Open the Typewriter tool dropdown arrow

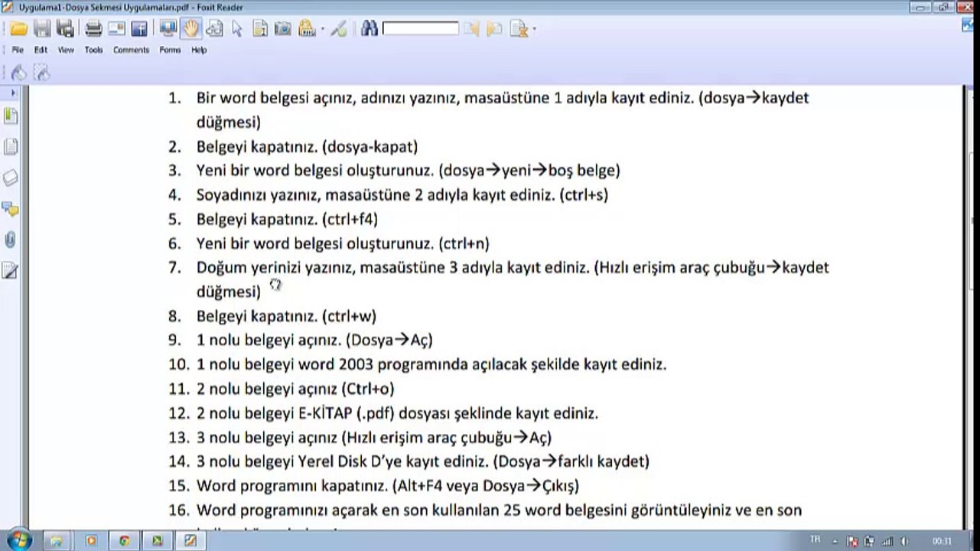coord(322,30)
